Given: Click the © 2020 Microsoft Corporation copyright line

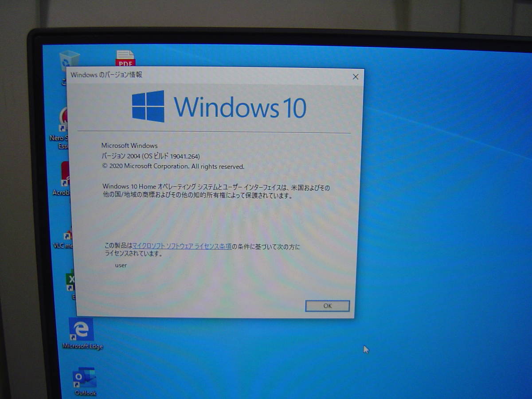Looking at the screenshot, I should 173,167.
